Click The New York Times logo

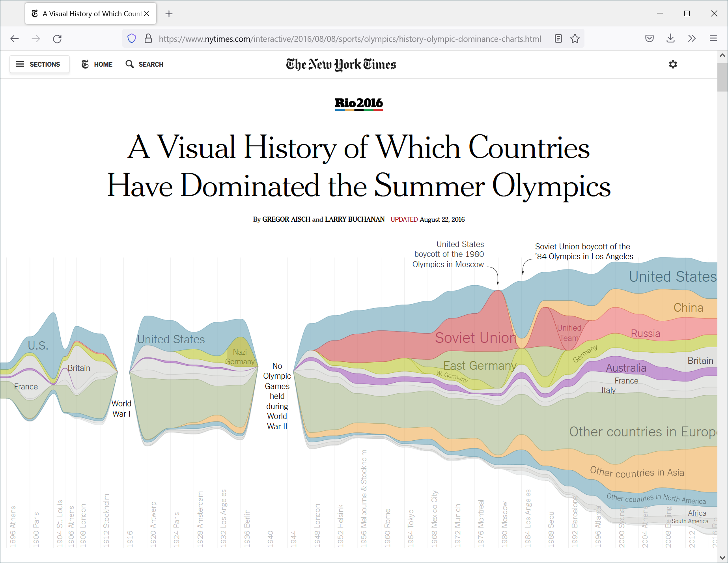coord(341,64)
